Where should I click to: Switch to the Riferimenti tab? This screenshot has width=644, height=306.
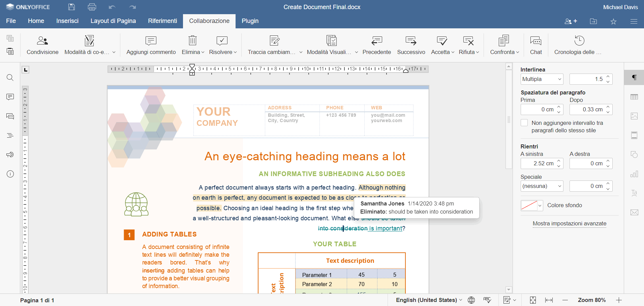point(162,21)
